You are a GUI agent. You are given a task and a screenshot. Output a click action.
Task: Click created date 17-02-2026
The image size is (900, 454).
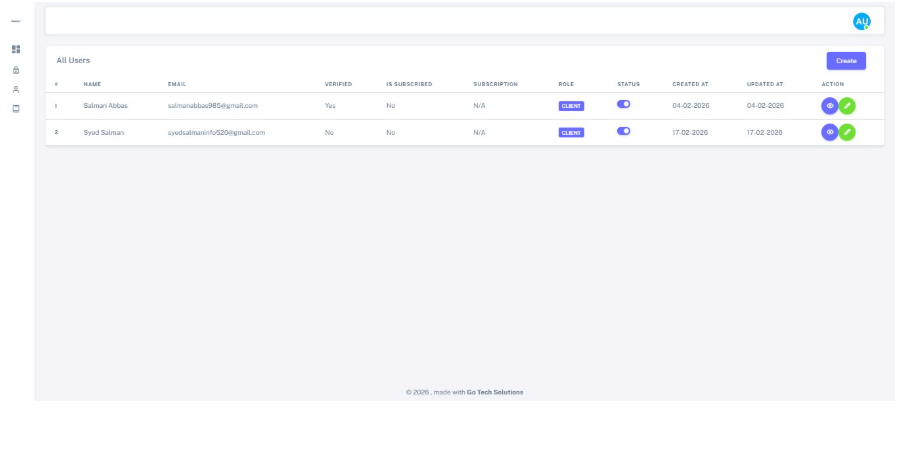point(690,133)
